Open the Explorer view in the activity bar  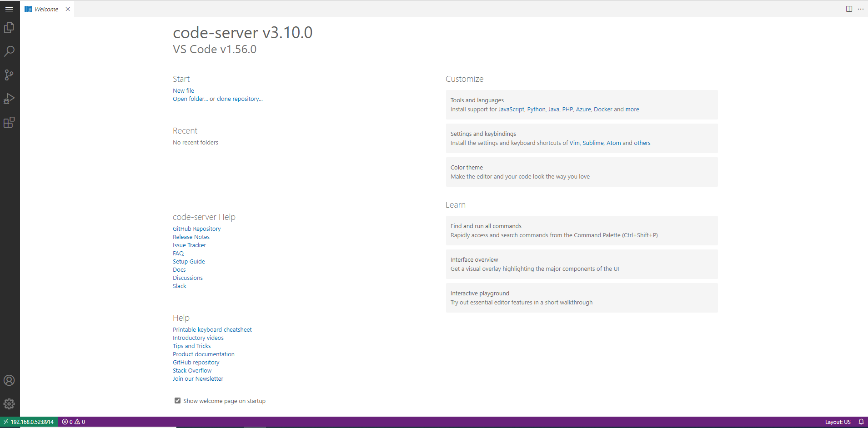pyautogui.click(x=10, y=28)
